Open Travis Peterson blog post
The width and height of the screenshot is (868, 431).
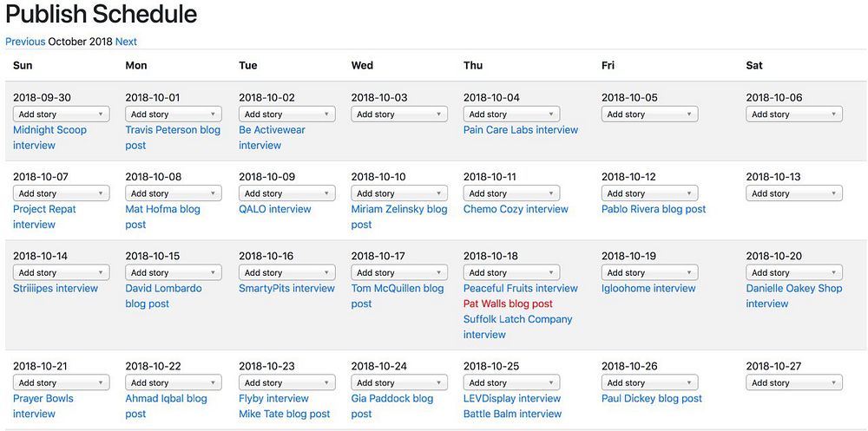point(173,138)
